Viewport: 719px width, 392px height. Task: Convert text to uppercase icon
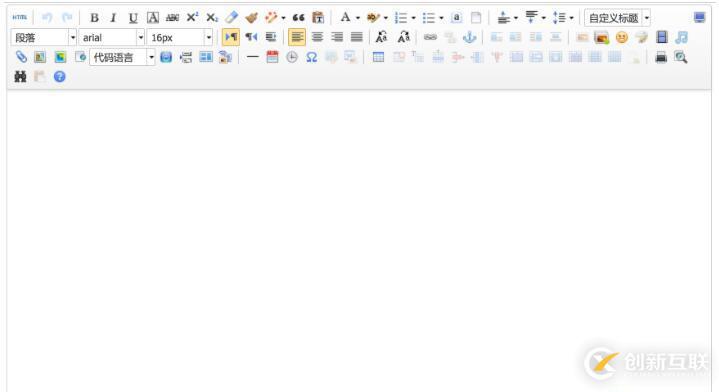[381, 37]
